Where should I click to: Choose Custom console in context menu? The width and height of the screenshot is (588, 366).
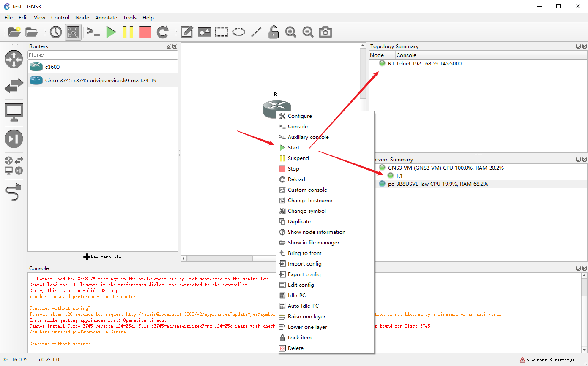point(325,190)
